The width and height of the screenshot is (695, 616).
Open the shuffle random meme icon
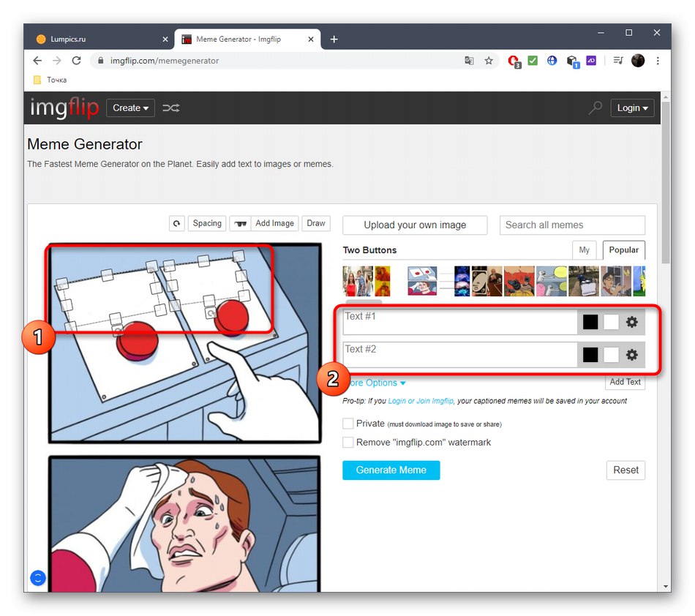coord(170,108)
